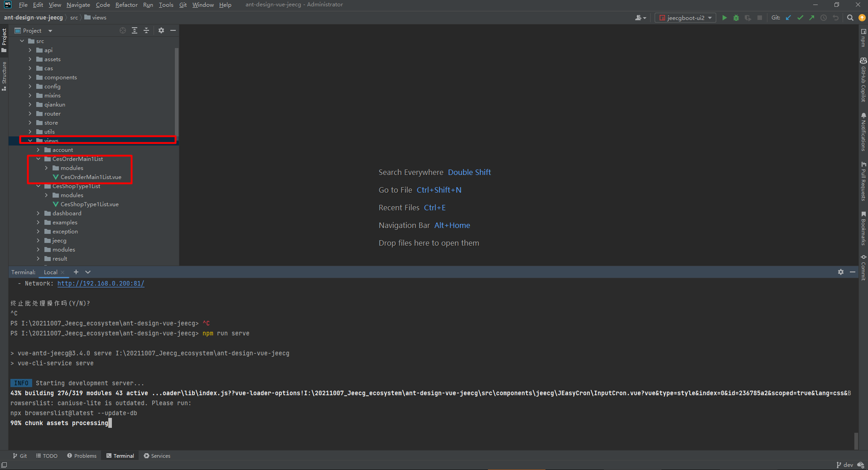Open terminal sessions dropdown chevron
This screenshot has height=470, width=868.
[88, 272]
